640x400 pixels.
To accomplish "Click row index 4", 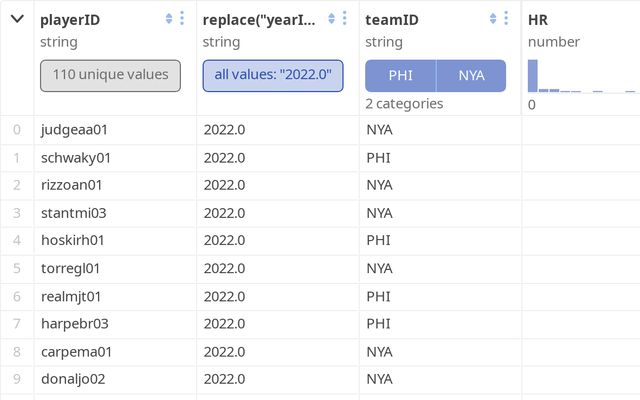I will [17, 240].
